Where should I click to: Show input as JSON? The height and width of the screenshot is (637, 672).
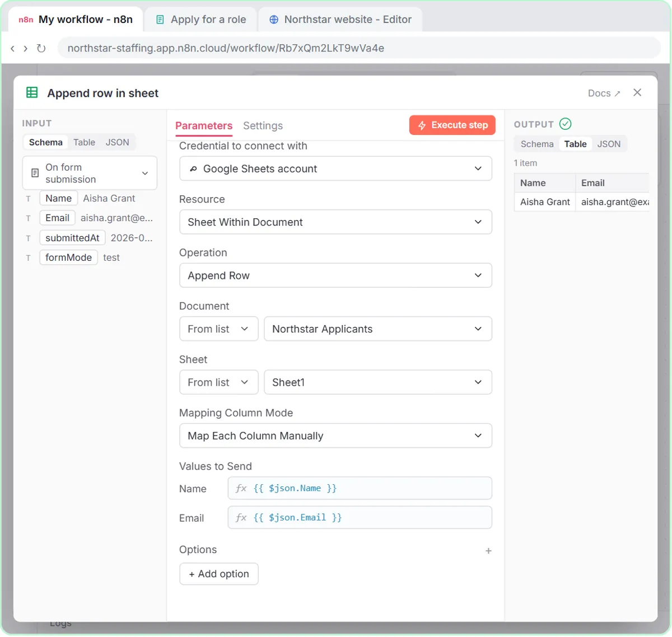click(x=118, y=142)
